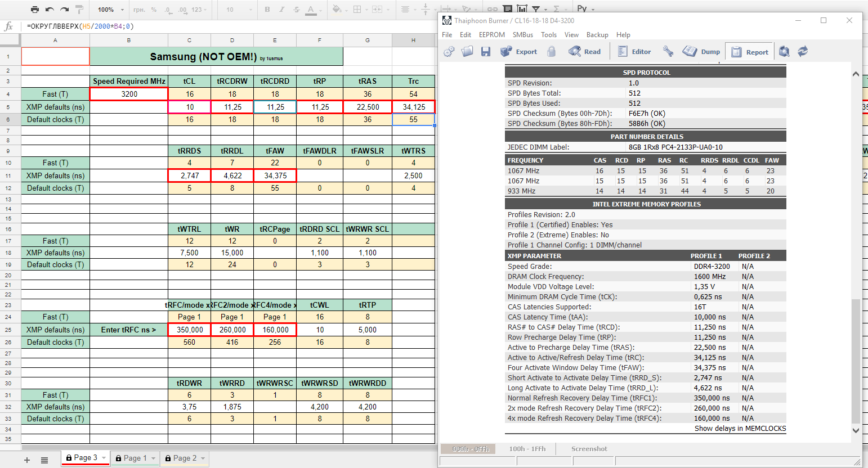This screenshot has height=468, width=868.
Task: Open the 123 more number formats dropdown
Action: coord(199,10)
